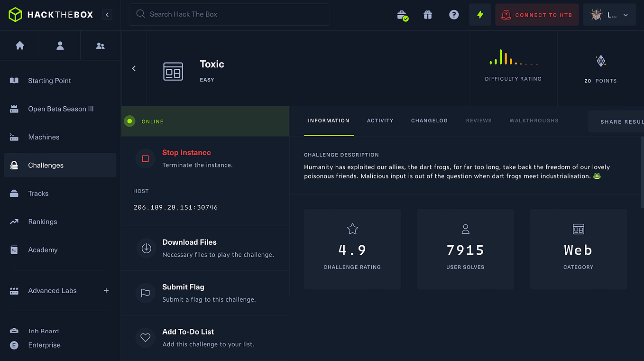Click the briefcase icon with checkmark
This screenshot has width=644, height=361.
pos(402,15)
